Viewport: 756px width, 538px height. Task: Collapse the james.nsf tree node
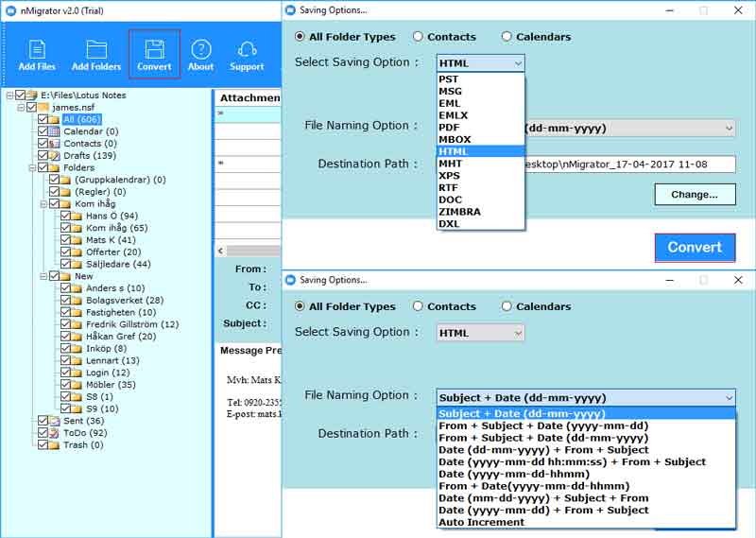pyautogui.click(x=21, y=108)
